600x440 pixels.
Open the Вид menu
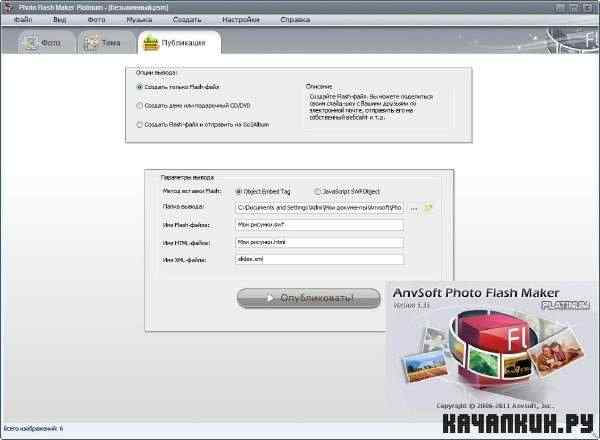coord(59,20)
